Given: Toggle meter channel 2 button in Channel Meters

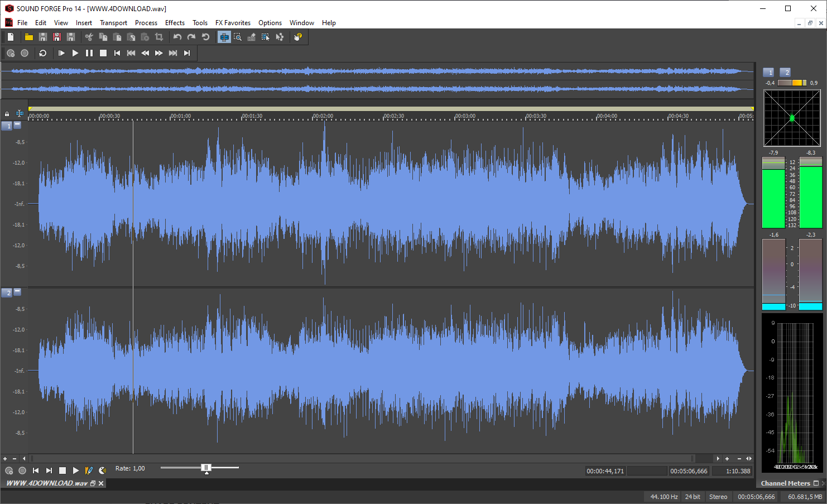Looking at the screenshot, I should pyautogui.click(x=786, y=73).
